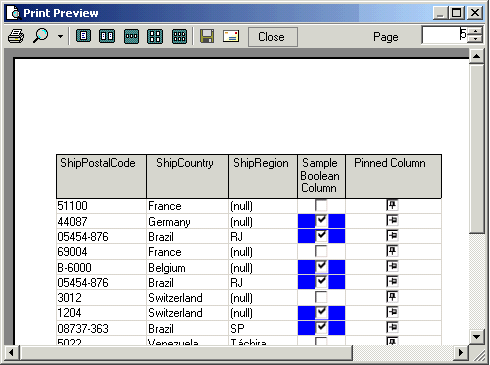Screen dimensions: 490x365
Task: Open the zoom level dropdown arrow
Action: (60, 36)
